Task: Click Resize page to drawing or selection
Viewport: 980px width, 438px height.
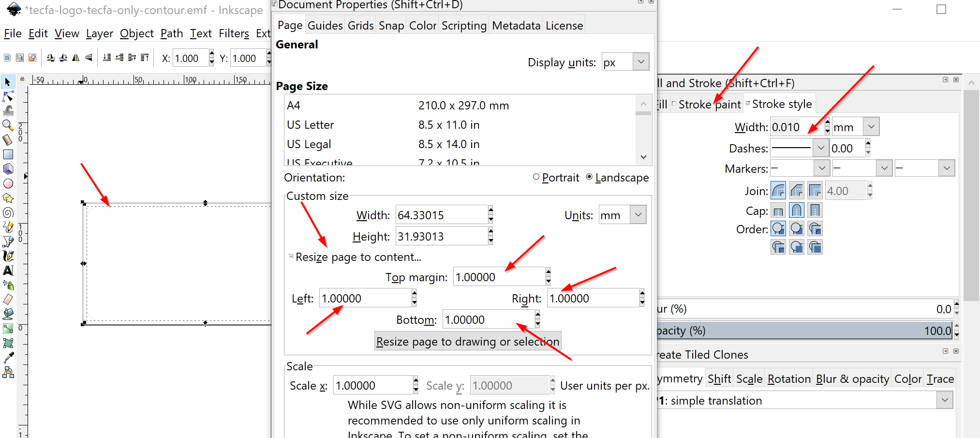Action: coord(467,341)
